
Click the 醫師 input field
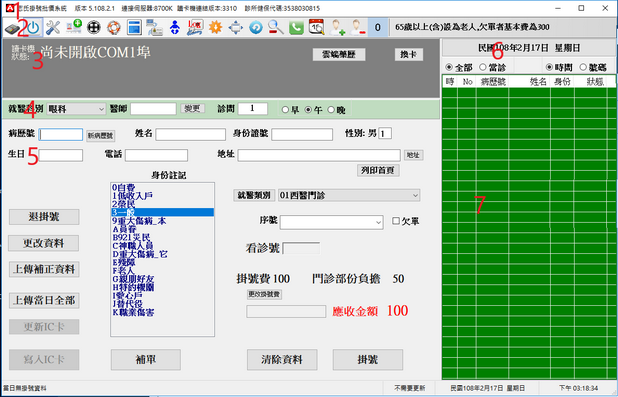[x=153, y=108]
